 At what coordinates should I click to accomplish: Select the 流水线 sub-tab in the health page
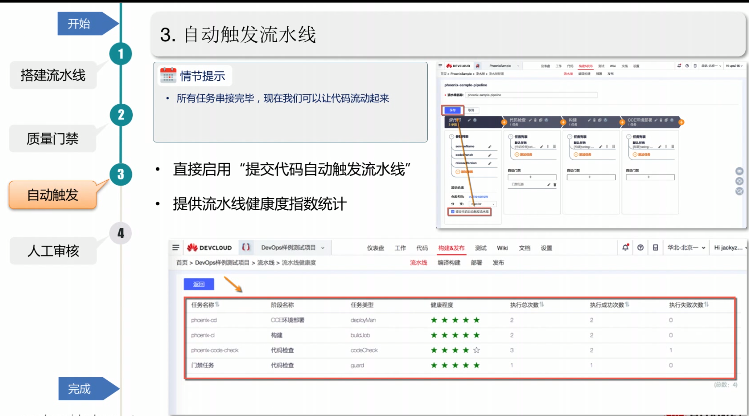point(418,263)
